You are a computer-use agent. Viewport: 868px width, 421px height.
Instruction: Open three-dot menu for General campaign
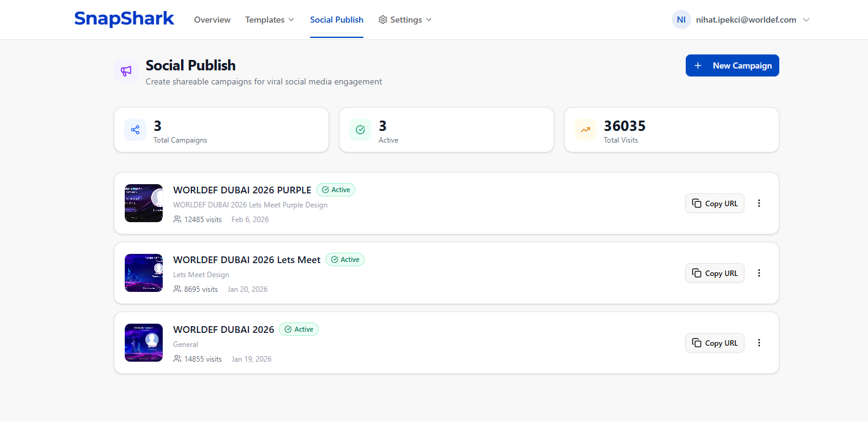tap(759, 343)
